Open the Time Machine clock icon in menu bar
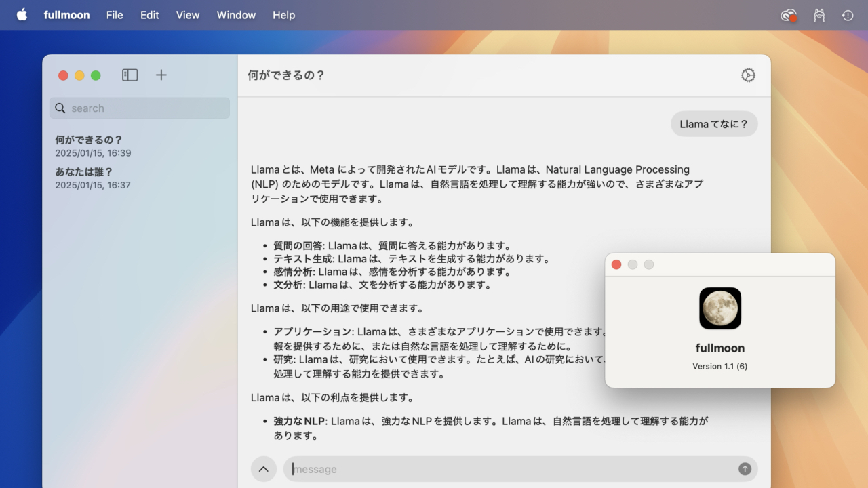868x488 pixels. pyautogui.click(x=848, y=15)
